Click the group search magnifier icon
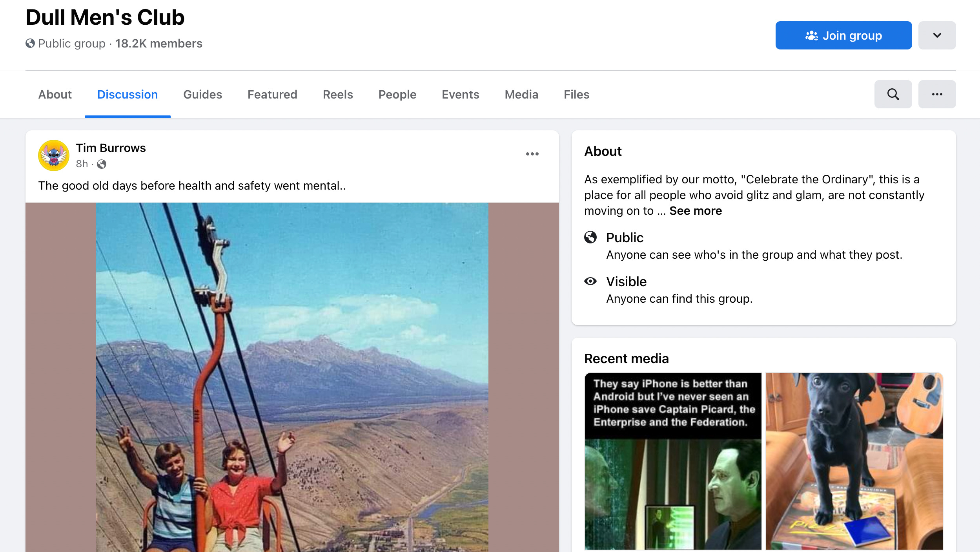980x552 pixels. pos(893,94)
